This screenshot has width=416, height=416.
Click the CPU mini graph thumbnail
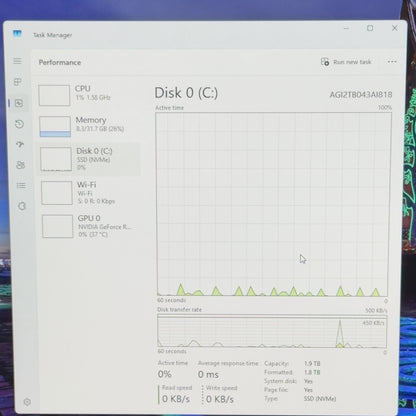pos(54,95)
